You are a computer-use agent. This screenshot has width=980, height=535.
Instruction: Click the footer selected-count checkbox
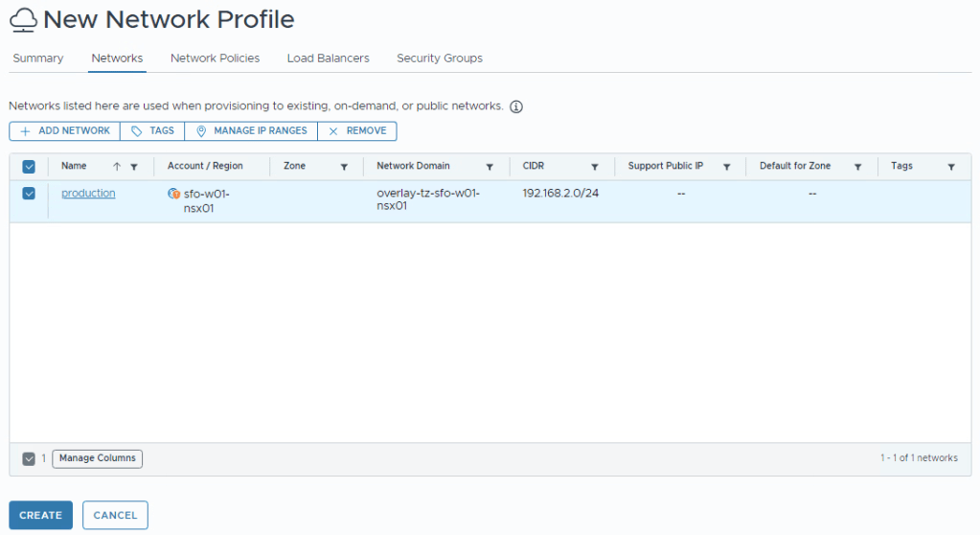coord(29,459)
